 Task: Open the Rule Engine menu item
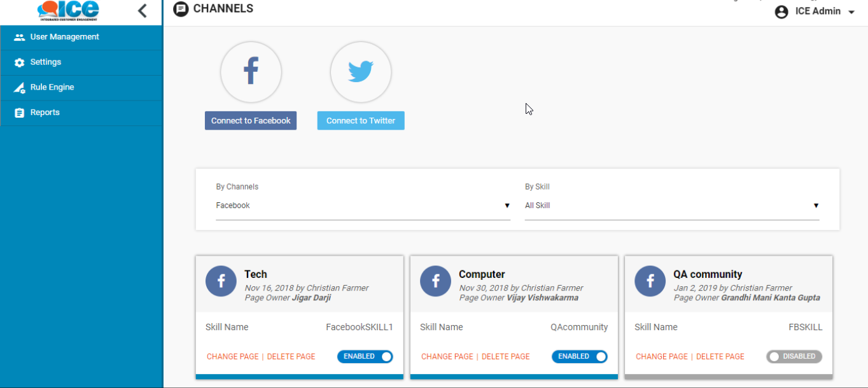(x=52, y=87)
